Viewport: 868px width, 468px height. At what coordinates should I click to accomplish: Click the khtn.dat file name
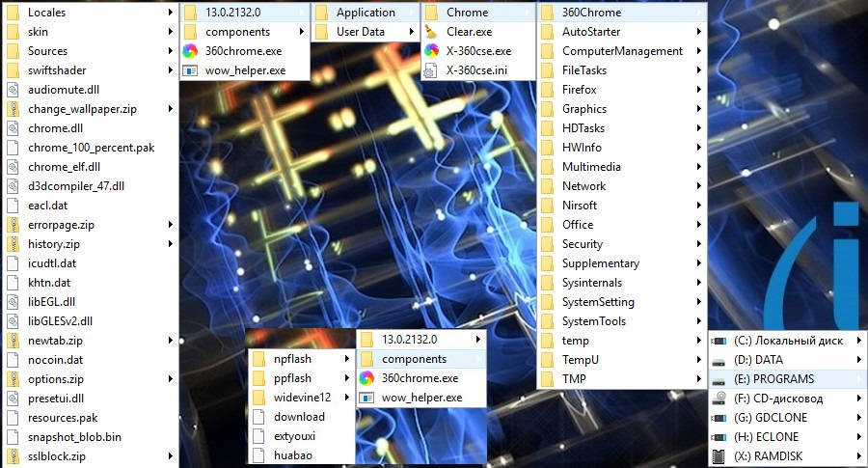click(49, 283)
